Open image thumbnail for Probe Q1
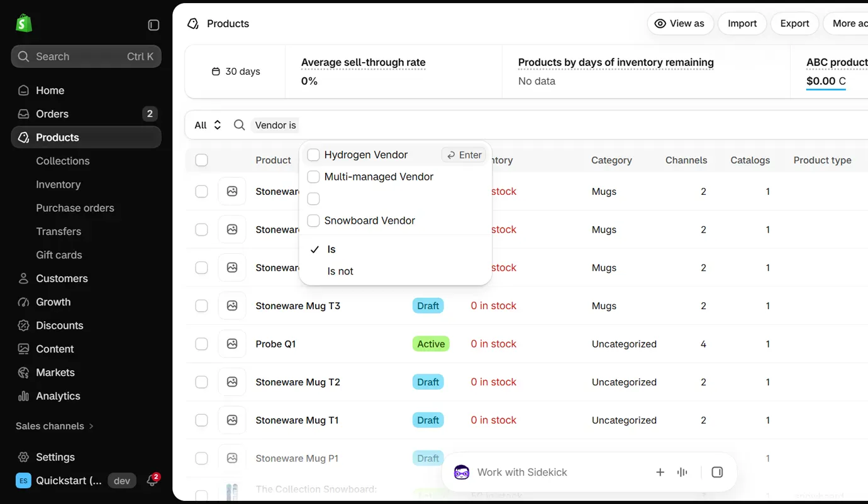The image size is (868, 504). click(232, 344)
